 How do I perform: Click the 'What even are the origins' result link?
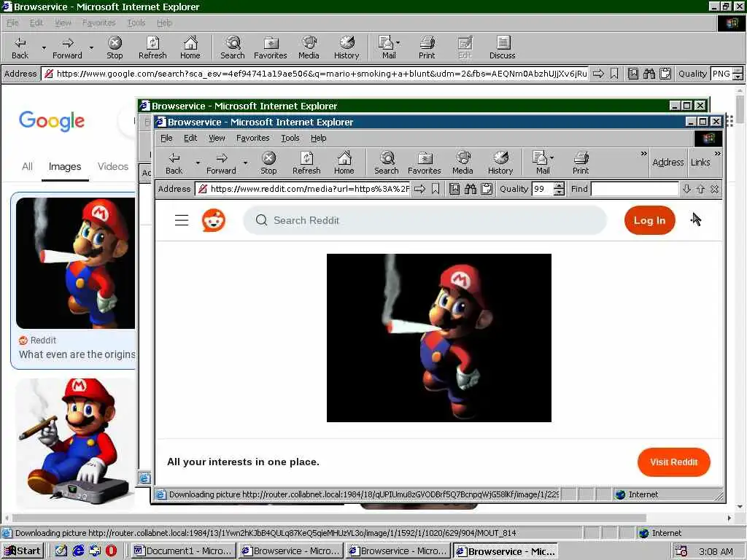(77, 355)
